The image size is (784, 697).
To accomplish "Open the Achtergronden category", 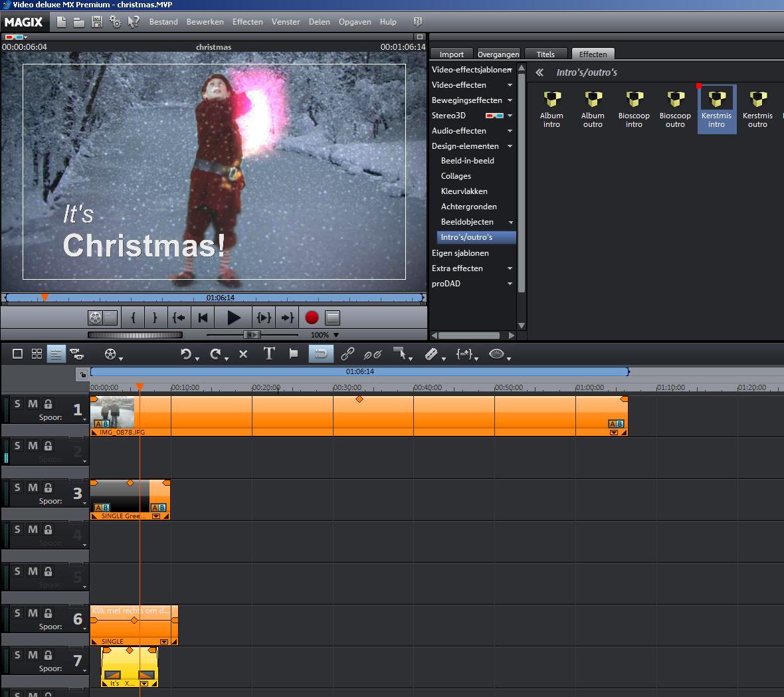I will (468, 207).
